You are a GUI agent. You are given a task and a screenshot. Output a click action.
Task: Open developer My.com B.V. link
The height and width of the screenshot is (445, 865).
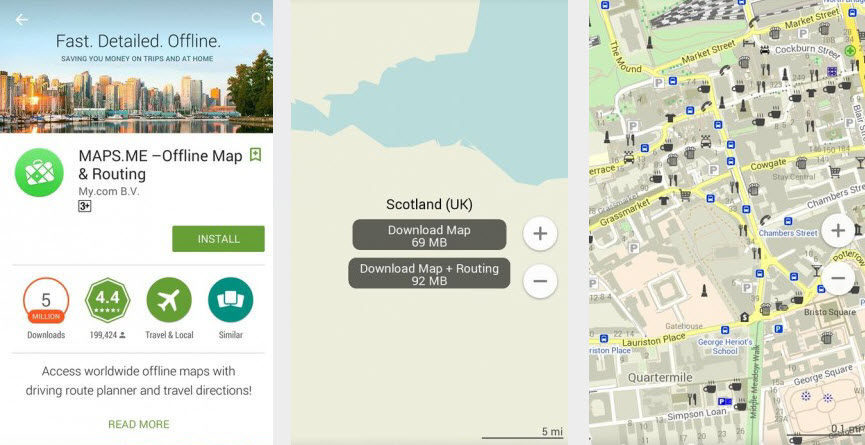(x=109, y=191)
